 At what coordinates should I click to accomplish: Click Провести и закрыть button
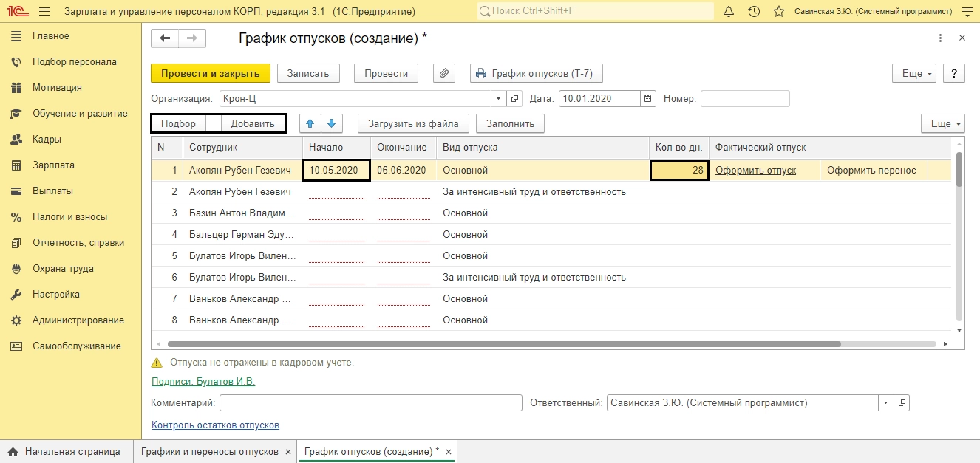pos(211,73)
